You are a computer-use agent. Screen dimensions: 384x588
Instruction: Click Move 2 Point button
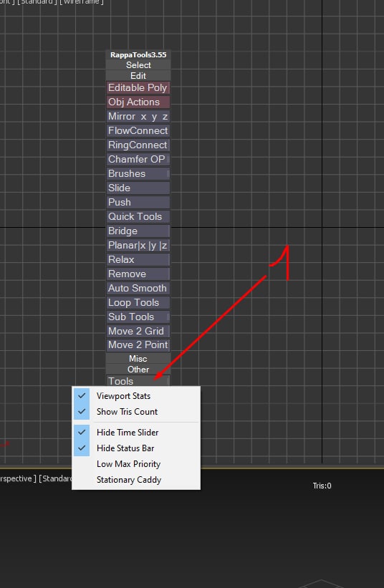point(138,345)
